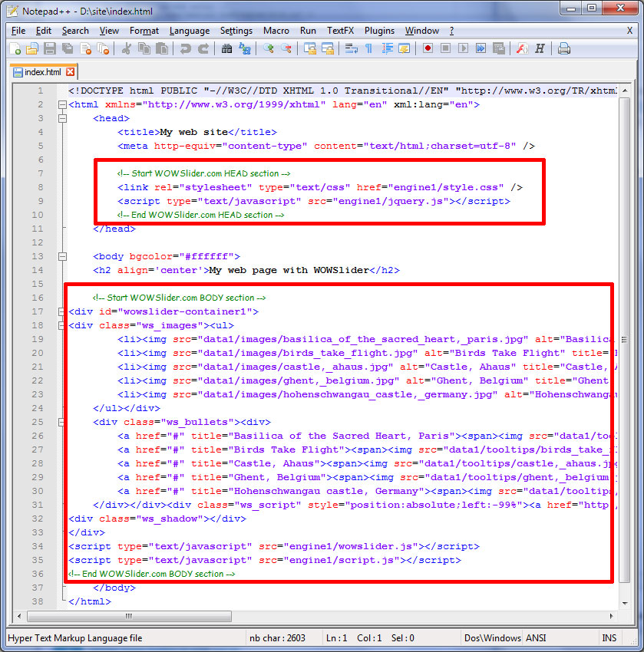Stop macro recording with square icon
Viewport: 644px width, 652px height.
coord(445,48)
